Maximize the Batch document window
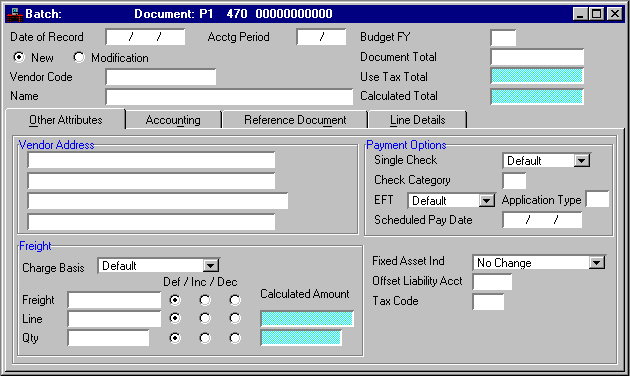This screenshot has height=376, width=630. (x=597, y=14)
